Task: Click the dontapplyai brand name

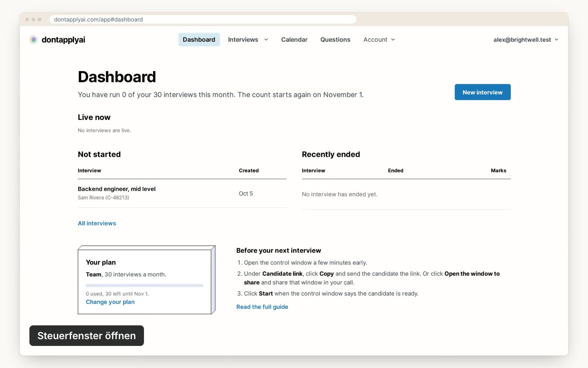Action: click(63, 40)
